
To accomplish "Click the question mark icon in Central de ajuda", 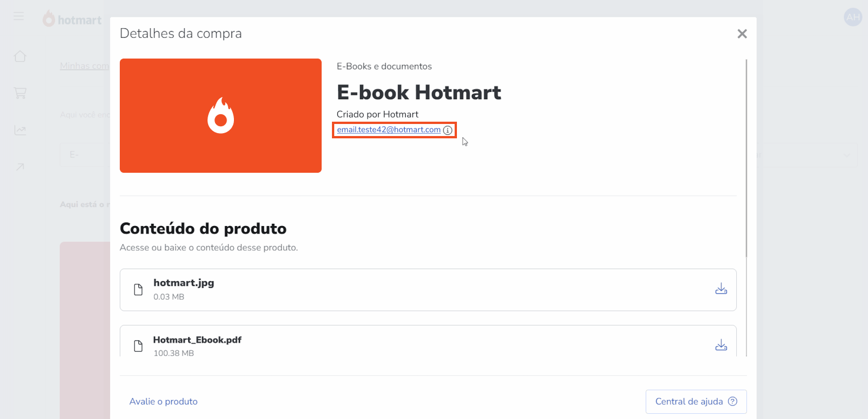I will tap(732, 402).
